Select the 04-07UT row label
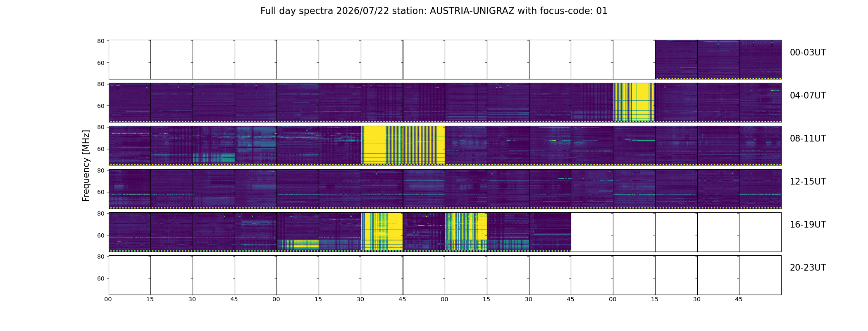Image resolution: width=868 pixels, height=331 pixels. click(808, 96)
